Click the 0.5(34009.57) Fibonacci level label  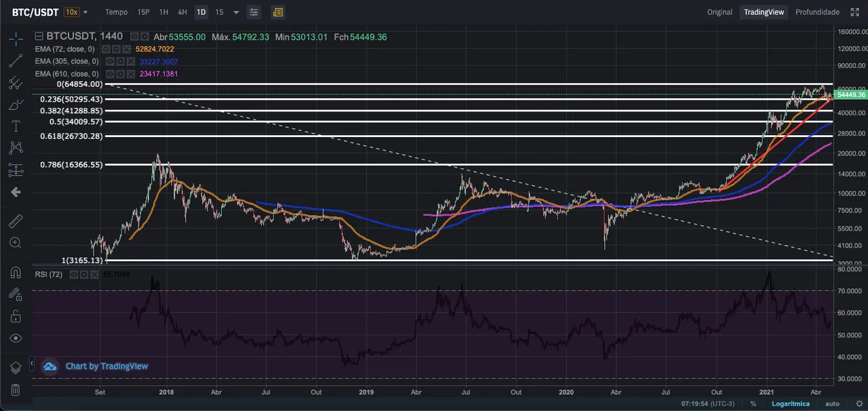[77, 121]
